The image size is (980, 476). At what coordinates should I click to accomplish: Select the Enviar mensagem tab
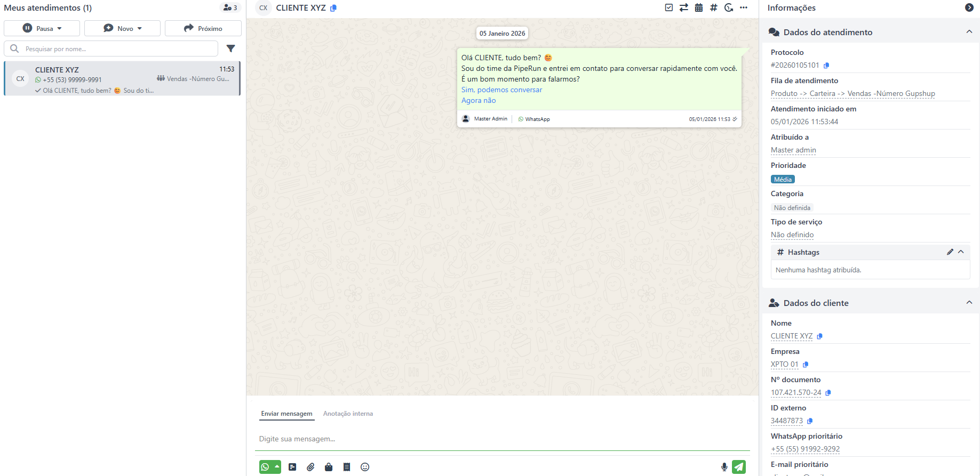pos(286,414)
